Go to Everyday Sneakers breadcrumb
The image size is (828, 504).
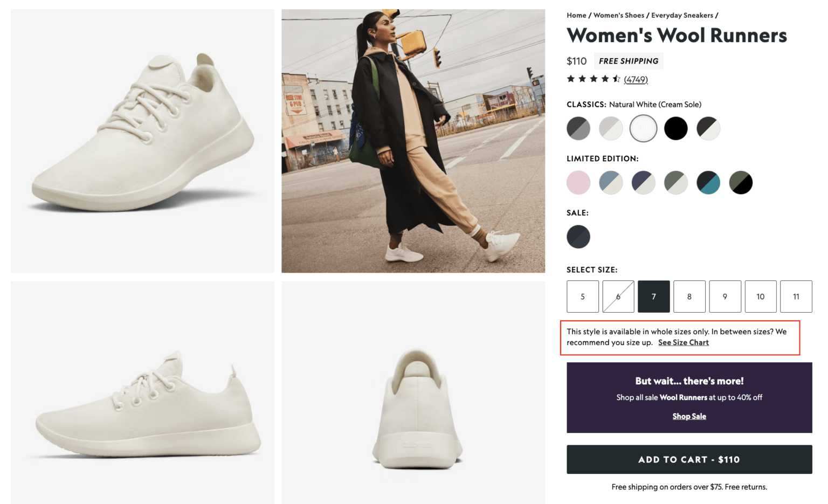click(682, 15)
